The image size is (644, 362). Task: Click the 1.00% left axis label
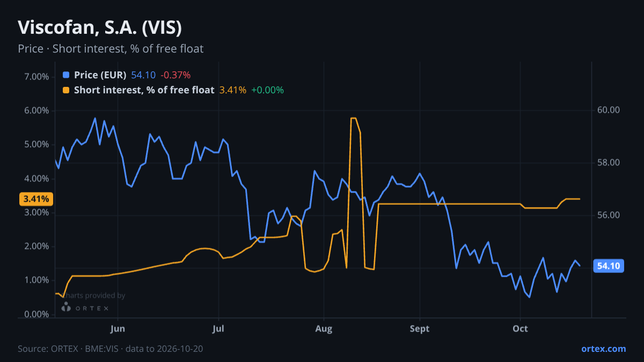click(36, 280)
